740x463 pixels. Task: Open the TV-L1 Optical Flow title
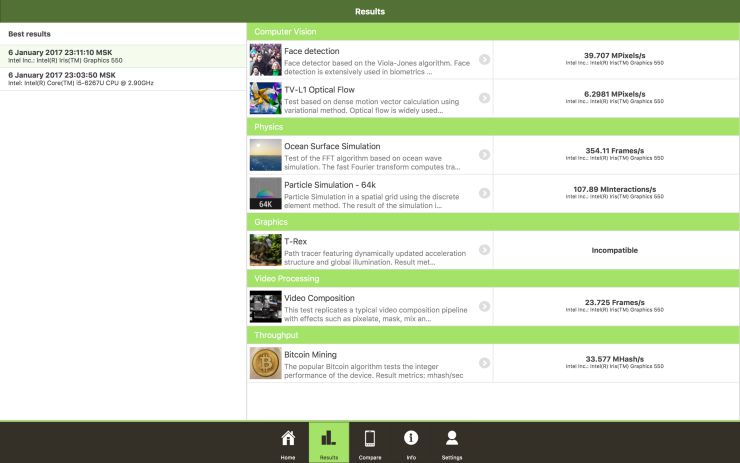pos(319,90)
